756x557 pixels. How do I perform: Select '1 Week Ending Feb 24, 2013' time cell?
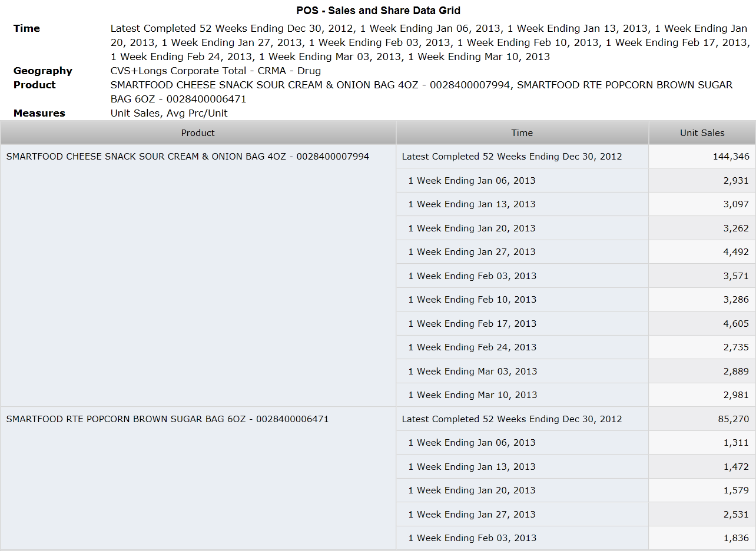522,347
